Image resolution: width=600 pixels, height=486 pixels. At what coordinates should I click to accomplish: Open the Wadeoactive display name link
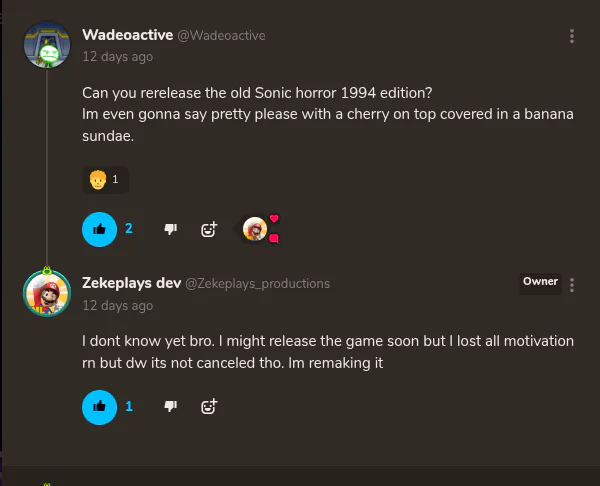127,35
